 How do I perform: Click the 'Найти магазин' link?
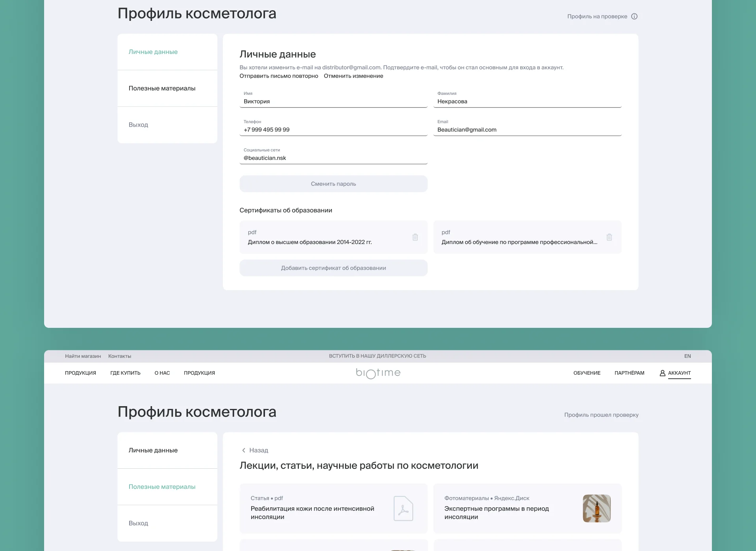click(x=83, y=356)
